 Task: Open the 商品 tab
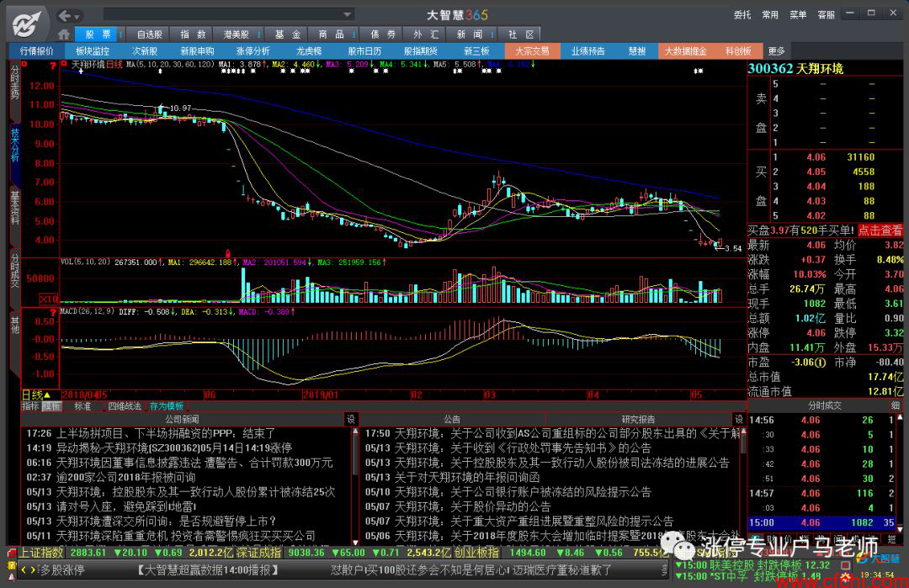click(331, 34)
